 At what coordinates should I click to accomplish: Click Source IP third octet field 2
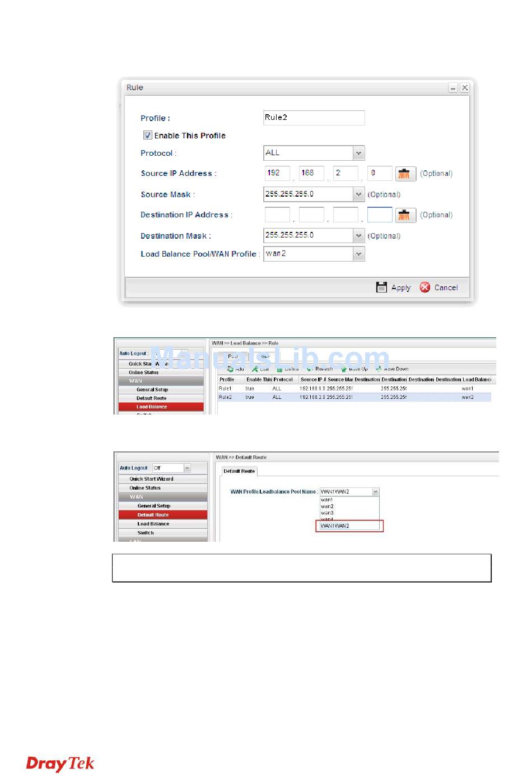click(x=346, y=173)
